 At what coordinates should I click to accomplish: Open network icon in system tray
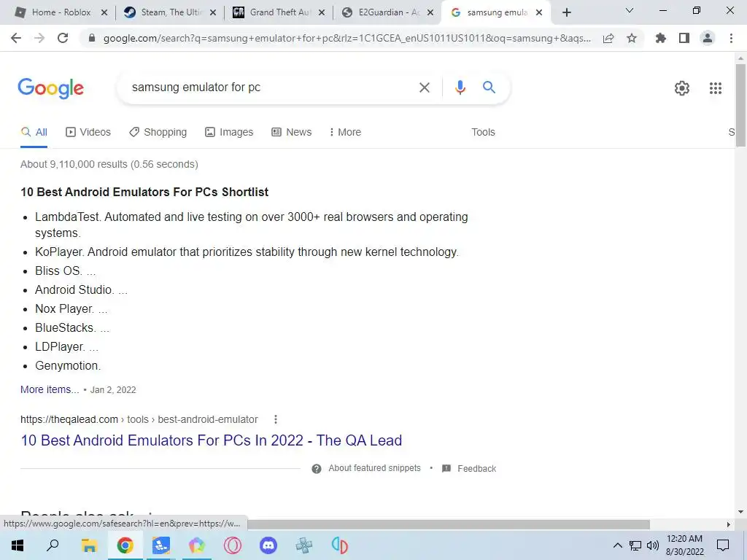635,545
